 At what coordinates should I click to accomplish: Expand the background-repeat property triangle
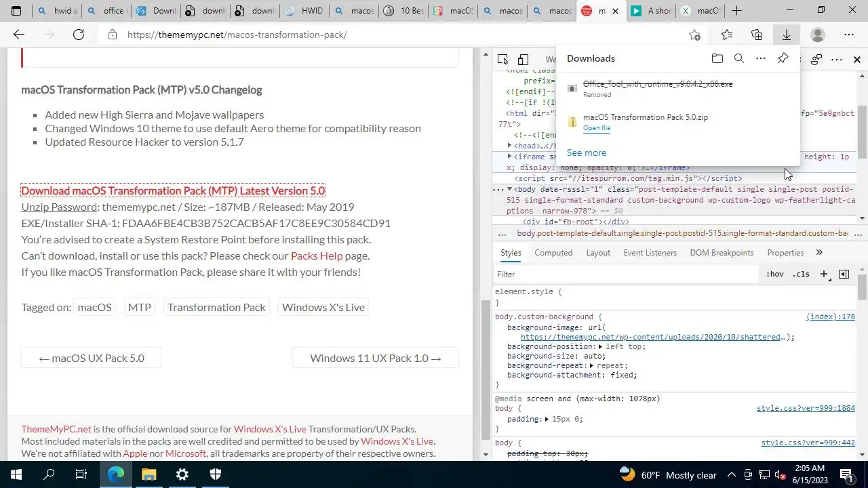[591, 365]
